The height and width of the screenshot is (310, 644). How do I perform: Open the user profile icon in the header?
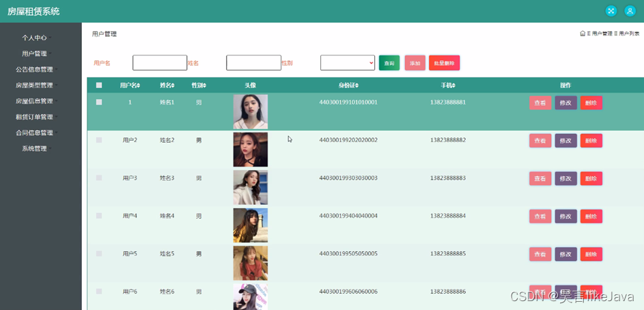tap(630, 11)
